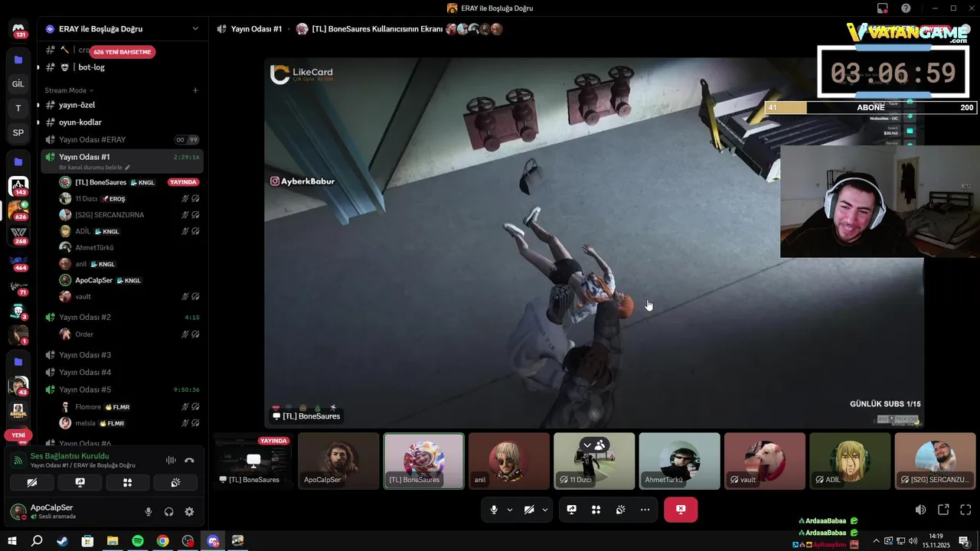
Task: Click the voice connection signal icon
Action: (x=18, y=460)
